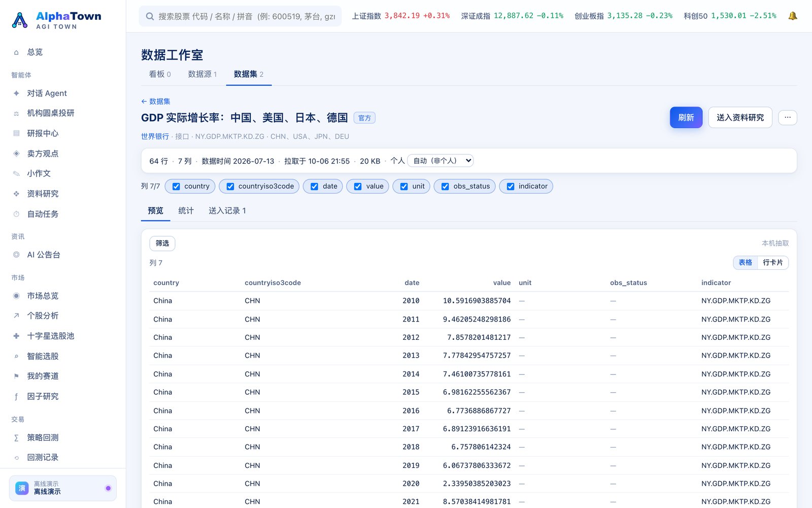
Task: Switch view to 行卡片
Action: pos(772,263)
